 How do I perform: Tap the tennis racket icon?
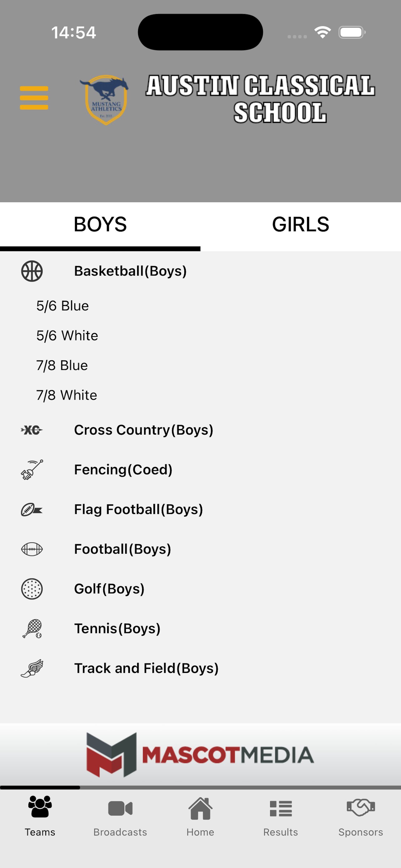click(32, 628)
